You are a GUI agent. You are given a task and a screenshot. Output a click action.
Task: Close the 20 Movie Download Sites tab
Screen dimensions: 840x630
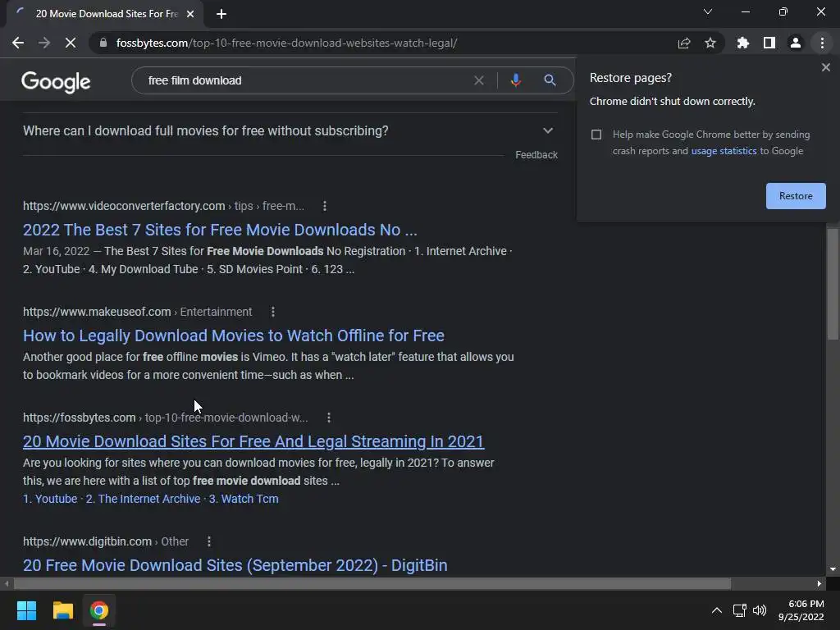click(x=190, y=14)
